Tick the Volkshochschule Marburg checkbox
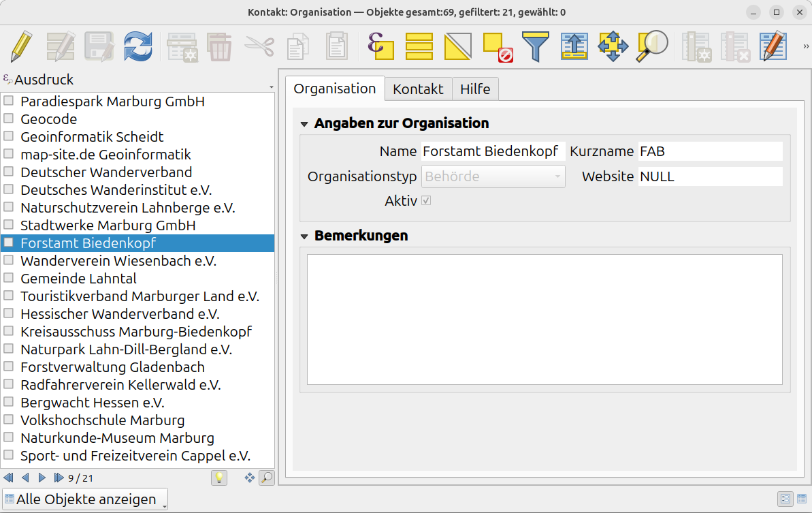Image resolution: width=812 pixels, height=513 pixels. click(8, 419)
